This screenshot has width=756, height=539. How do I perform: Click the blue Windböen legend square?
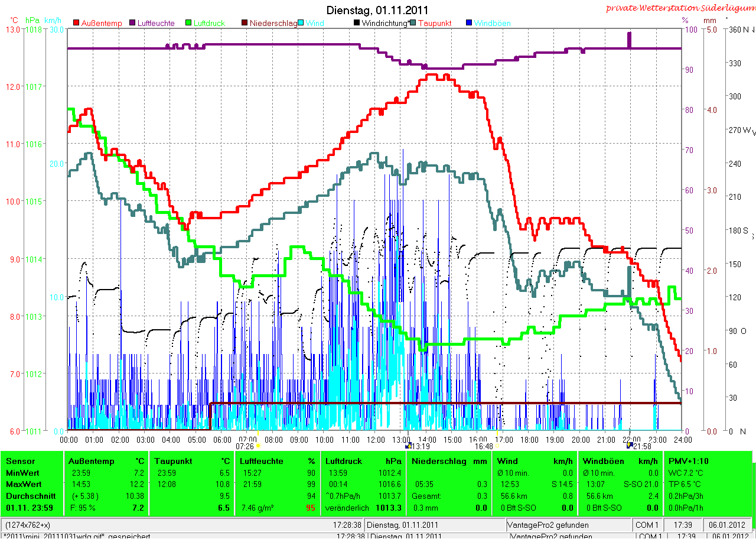coord(469,23)
